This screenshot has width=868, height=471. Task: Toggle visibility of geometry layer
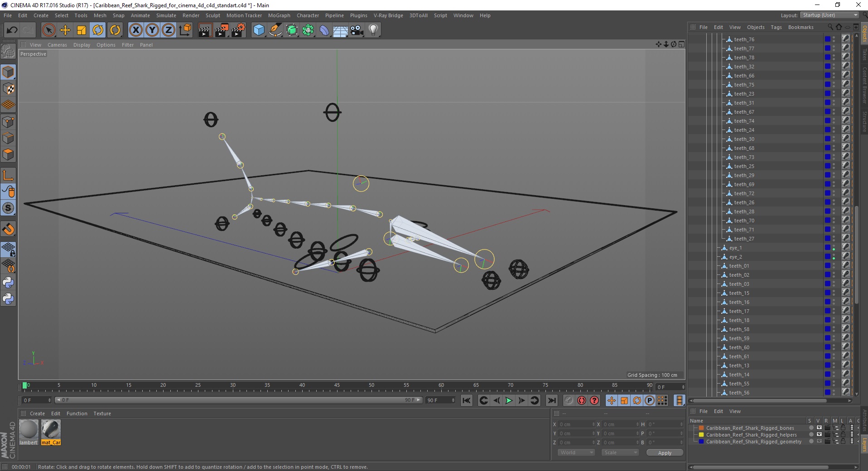[819, 442]
